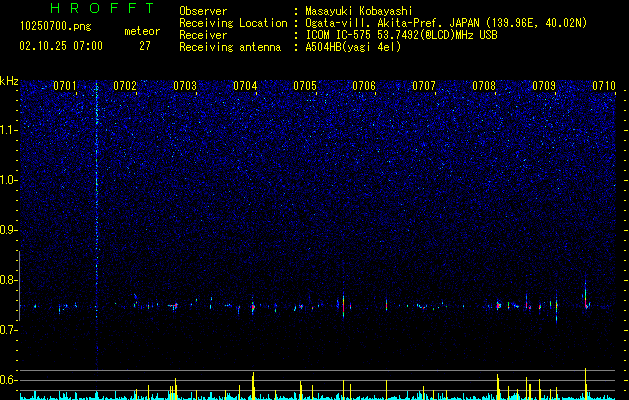Click the 0702 time marker
This screenshot has width=629, height=400.
coord(125,86)
